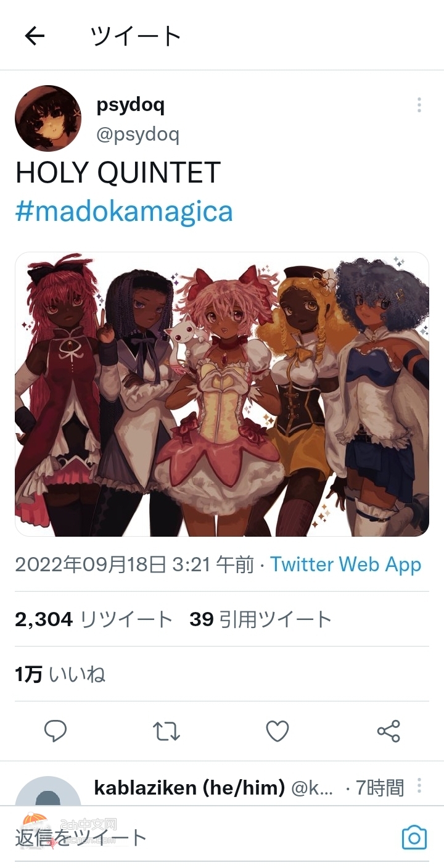The height and width of the screenshot is (868, 444).
Task: Open the #madokamagica hashtag link
Action: pyautogui.click(x=124, y=212)
